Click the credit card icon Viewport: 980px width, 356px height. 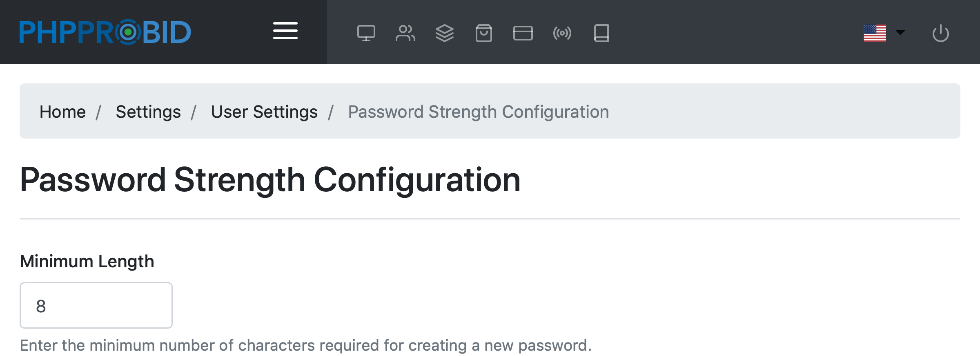(523, 33)
